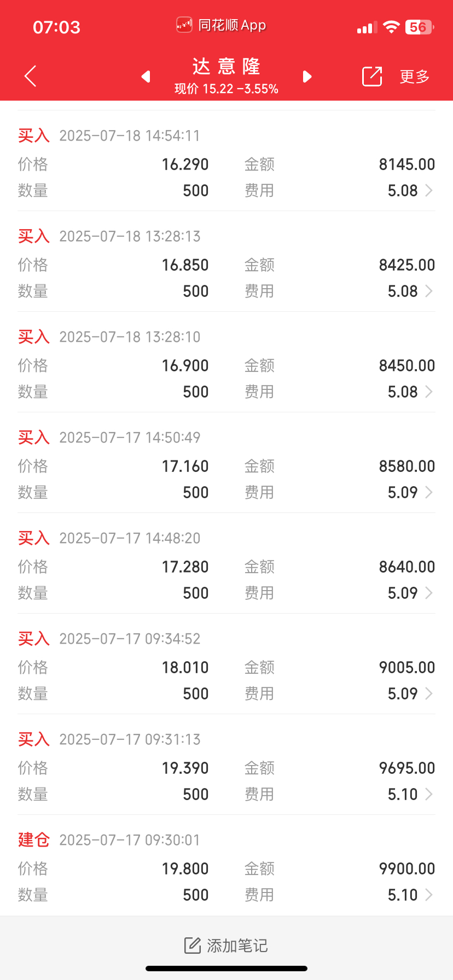Tap the pencil note icon
The width and height of the screenshot is (453, 980).
[193, 946]
